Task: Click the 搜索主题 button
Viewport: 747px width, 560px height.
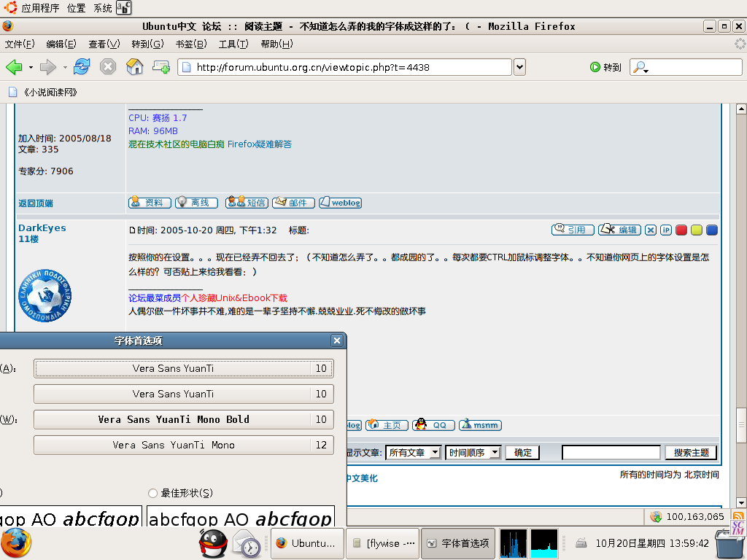Action: (691, 452)
